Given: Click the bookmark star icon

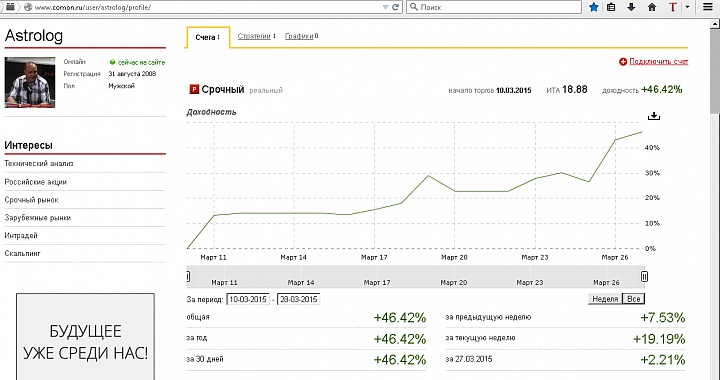Looking at the screenshot, I should 594,7.
